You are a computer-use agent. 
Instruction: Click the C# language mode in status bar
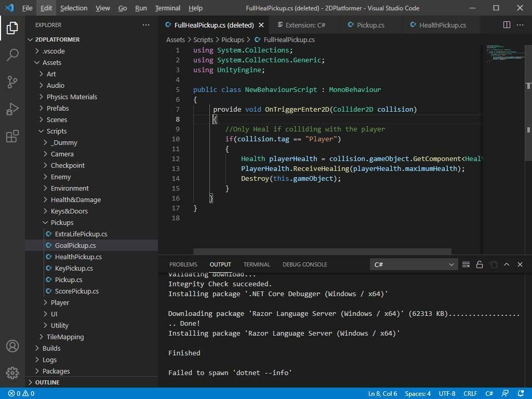(489, 394)
